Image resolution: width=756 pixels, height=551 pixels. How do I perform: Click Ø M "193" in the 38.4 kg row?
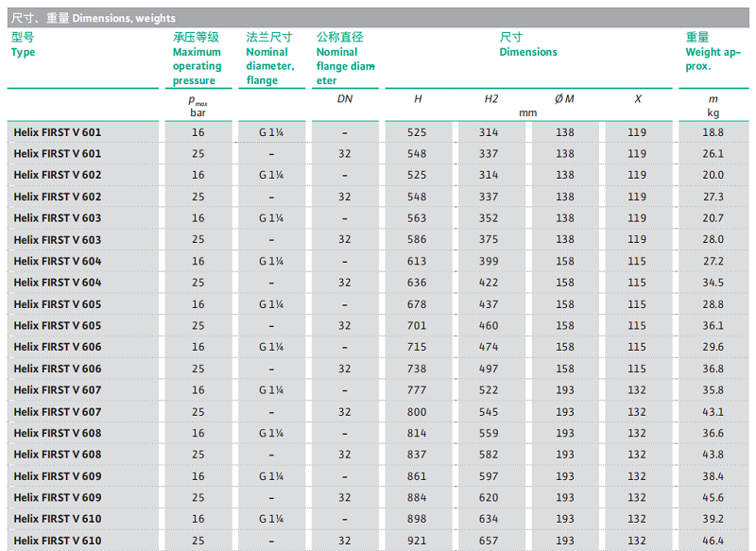564,476
